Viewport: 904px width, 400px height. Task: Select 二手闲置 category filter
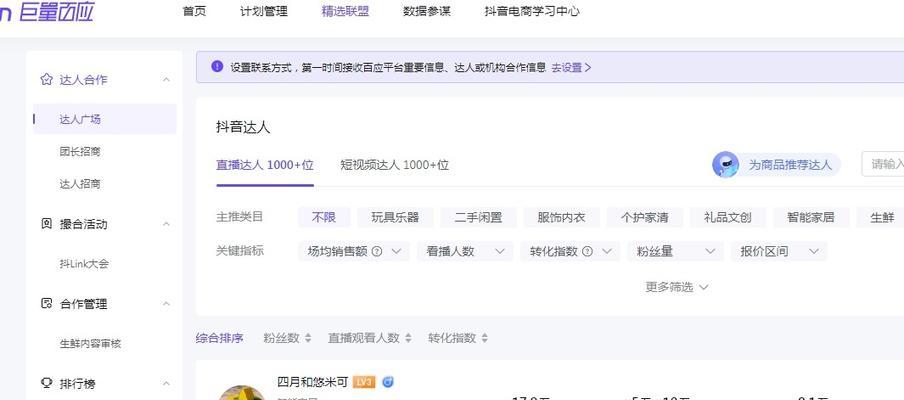(478, 217)
